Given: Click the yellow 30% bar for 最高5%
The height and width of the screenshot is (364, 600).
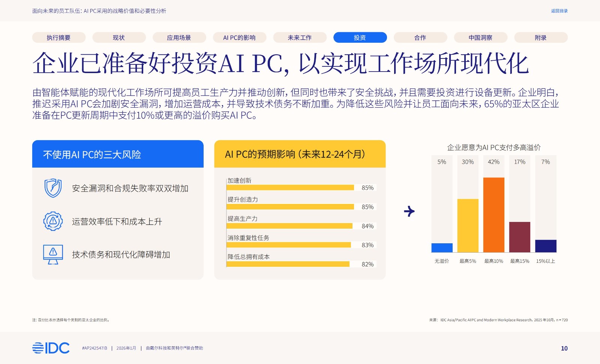Looking at the screenshot, I should tap(468, 225).
